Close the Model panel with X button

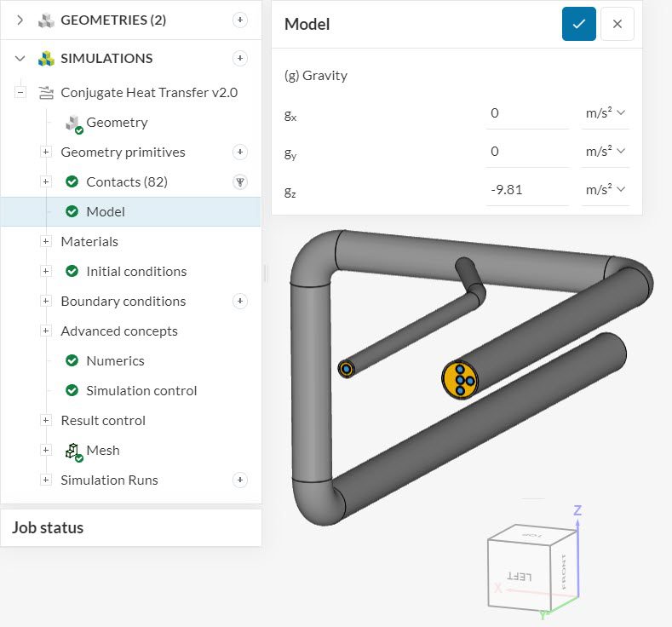point(617,24)
